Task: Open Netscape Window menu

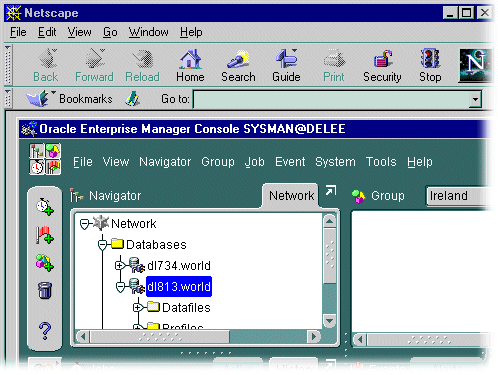Action: [x=149, y=32]
